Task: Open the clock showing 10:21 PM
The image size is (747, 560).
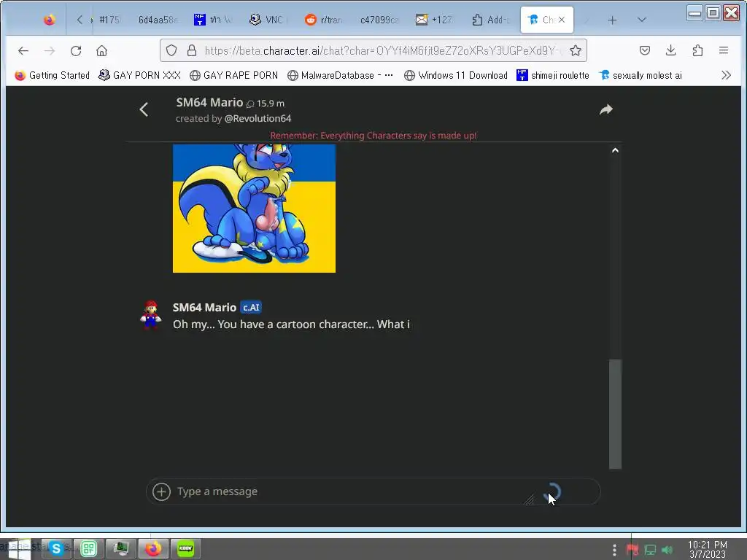Action: (x=708, y=550)
